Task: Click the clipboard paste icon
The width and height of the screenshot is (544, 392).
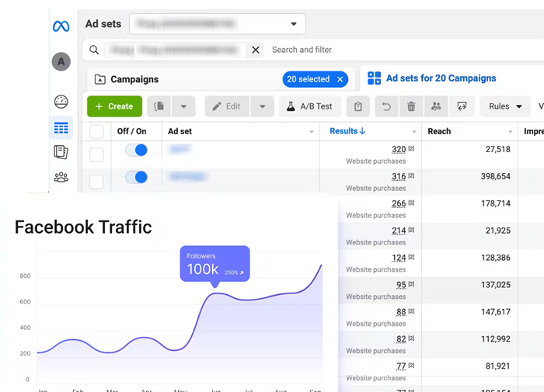Action: coord(357,106)
